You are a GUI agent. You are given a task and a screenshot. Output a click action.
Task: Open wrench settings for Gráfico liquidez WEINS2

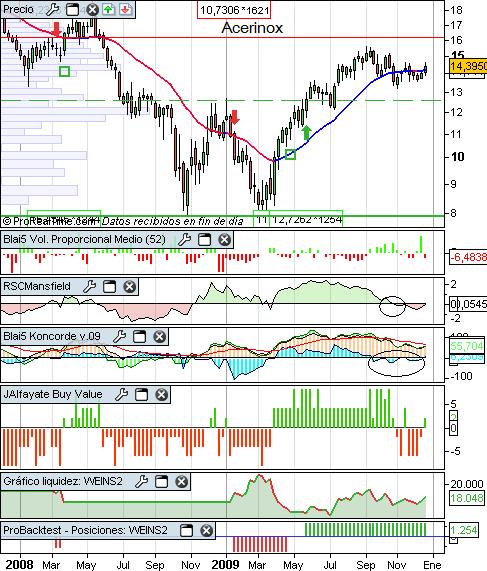(x=141, y=481)
